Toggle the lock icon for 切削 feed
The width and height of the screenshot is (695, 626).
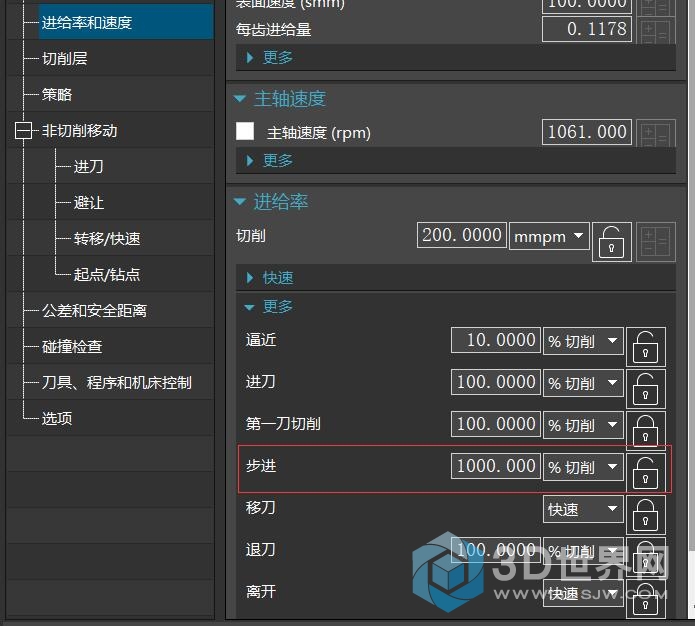(x=611, y=242)
